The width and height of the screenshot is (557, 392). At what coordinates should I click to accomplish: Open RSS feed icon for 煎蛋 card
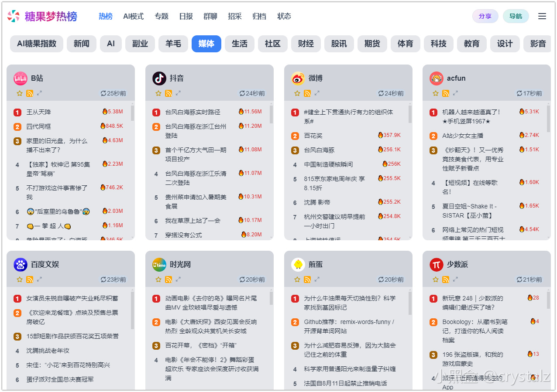click(307, 280)
